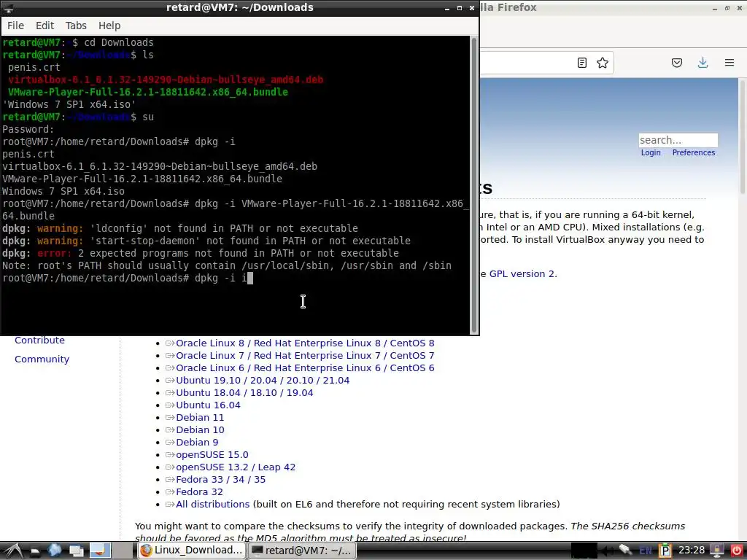Viewport: 747px width, 560px height.
Task: Open the Contribute sidebar link
Action: tap(39, 340)
